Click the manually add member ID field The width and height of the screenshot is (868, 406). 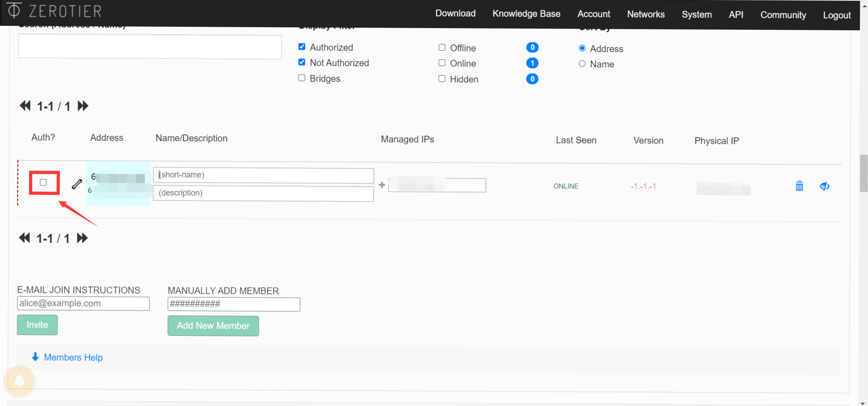[234, 305]
